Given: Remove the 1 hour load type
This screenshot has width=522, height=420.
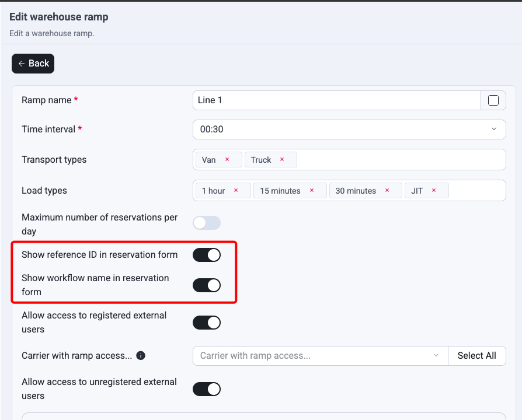Looking at the screenshot, I should 236,191.
